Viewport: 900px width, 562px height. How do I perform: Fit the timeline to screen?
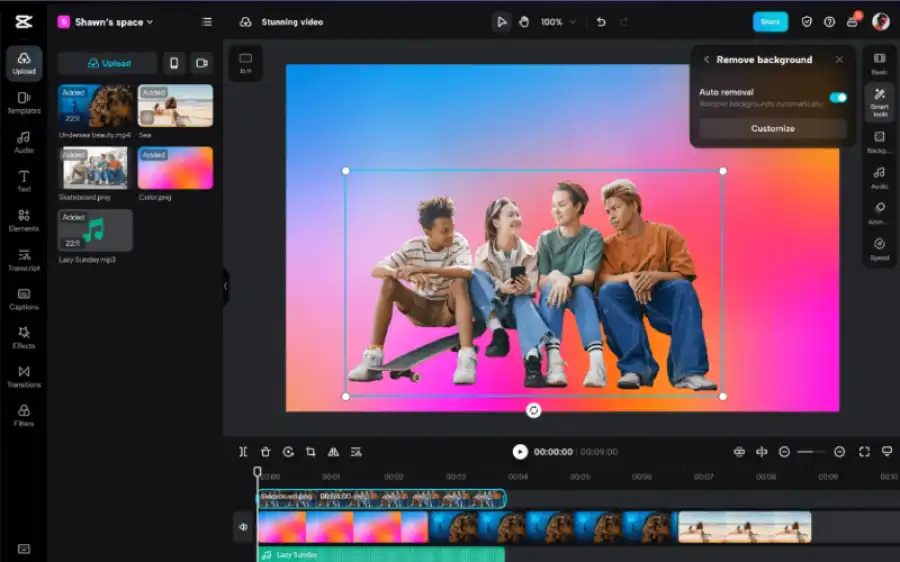864,452
